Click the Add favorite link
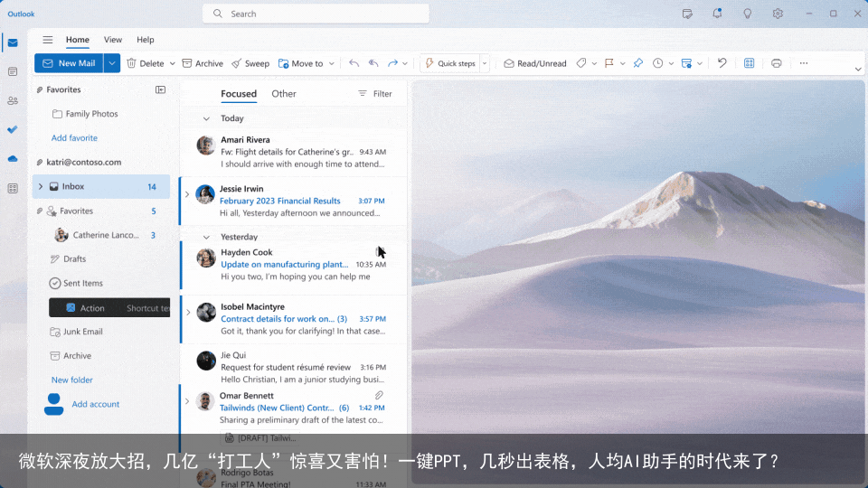Viewport: 868px width, 488px height. pos(74,137)
